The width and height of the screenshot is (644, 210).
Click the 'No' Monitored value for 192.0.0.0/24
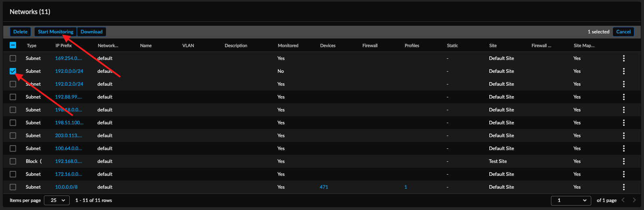[x=281, y=71]
